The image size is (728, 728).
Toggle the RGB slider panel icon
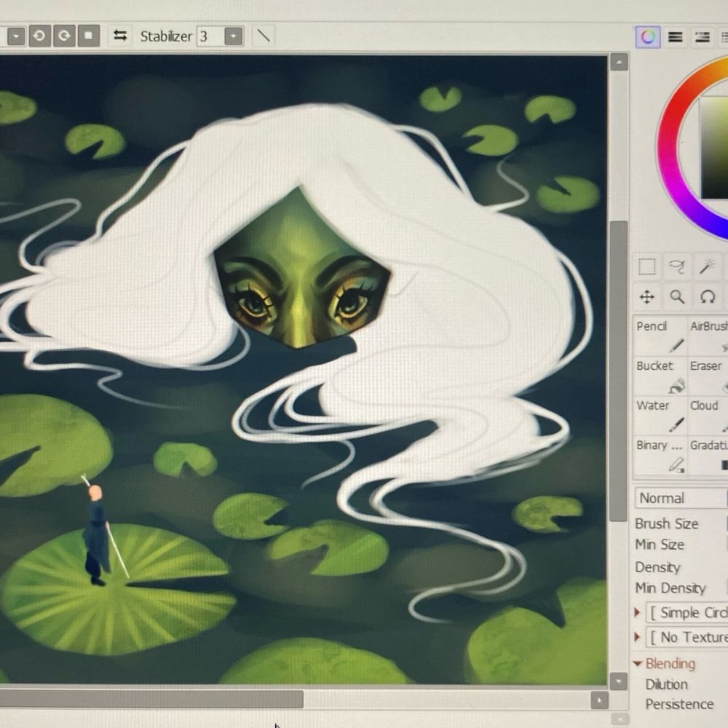point(675,37)
